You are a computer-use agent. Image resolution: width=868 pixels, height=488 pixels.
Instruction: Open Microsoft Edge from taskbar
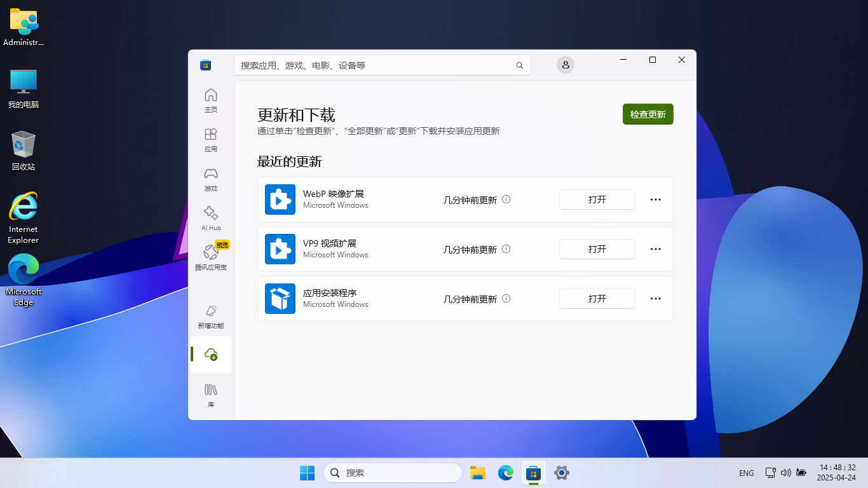(x=506, y=473)
